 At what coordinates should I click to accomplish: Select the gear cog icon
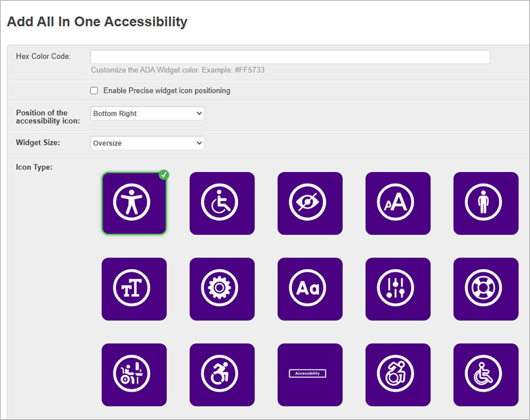pyautogui.click(x=222, y=289)
